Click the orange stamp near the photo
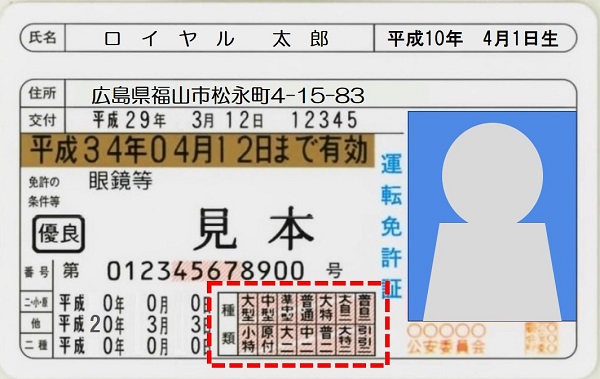The width and height of the screenshot is (600, 379). (x=541, y=338)
